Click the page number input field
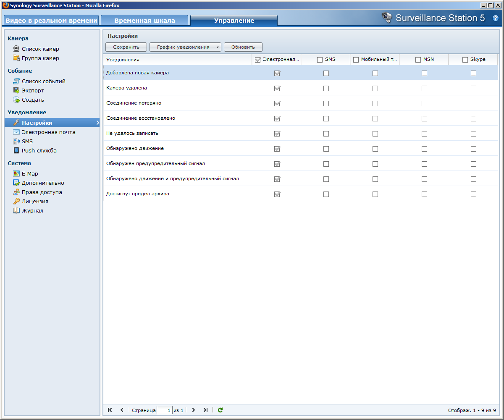This screenshot has width=504, height=420. (x=164, y=410)
